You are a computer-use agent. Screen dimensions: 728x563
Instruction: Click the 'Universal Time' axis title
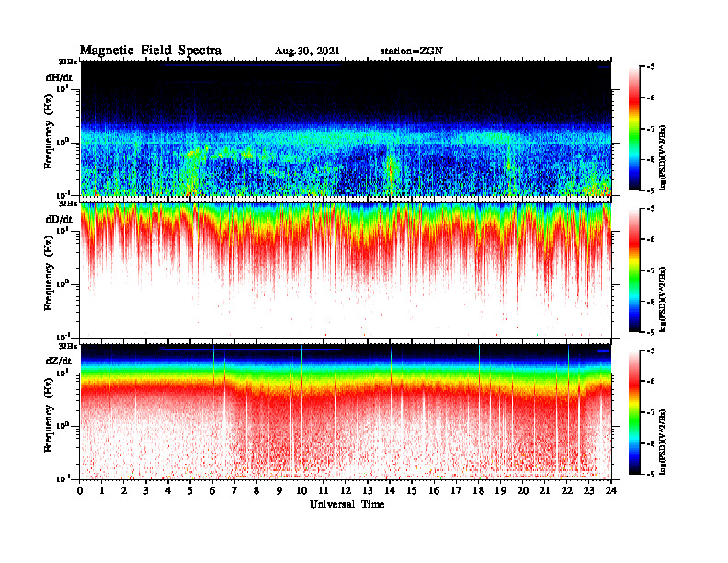347,504
